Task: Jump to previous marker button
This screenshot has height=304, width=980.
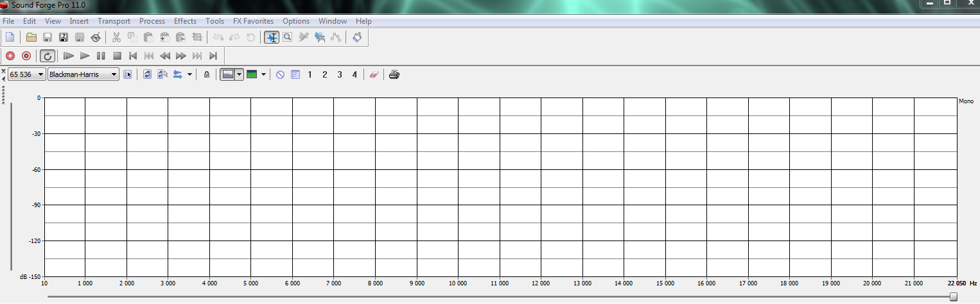Action: [x=149, y=56]
